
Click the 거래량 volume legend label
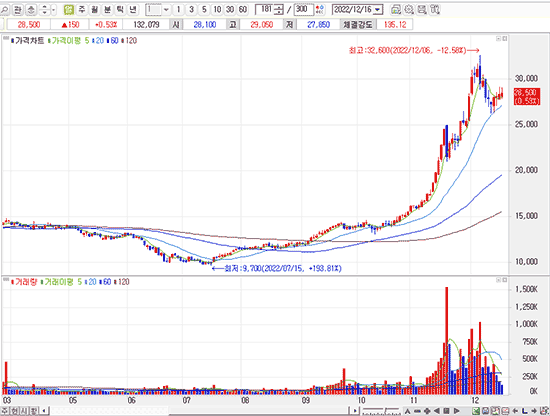24,282
